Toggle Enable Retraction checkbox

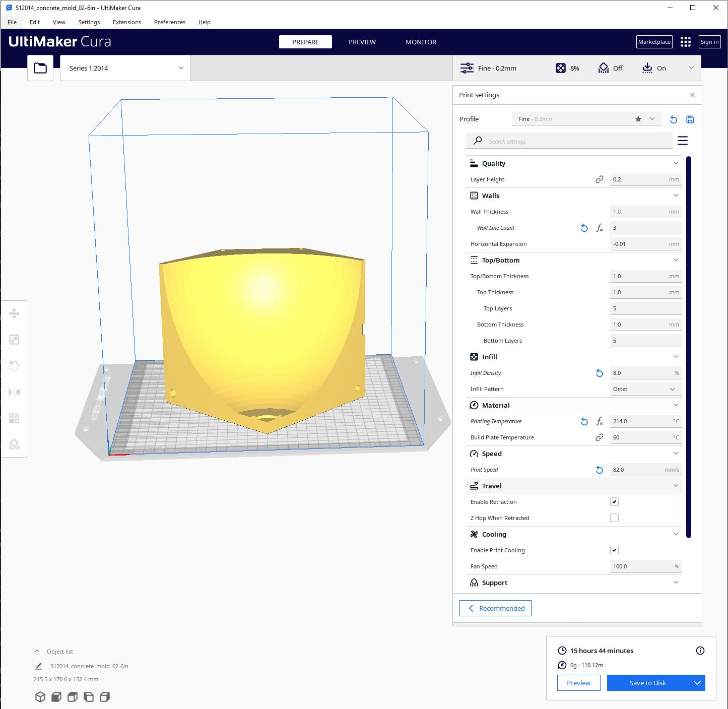(614, 502)
